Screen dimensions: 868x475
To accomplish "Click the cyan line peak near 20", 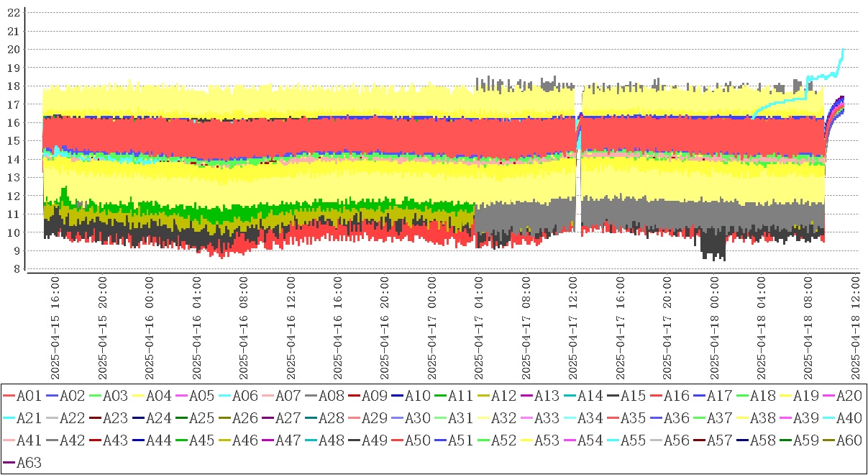I will (842, 50).
